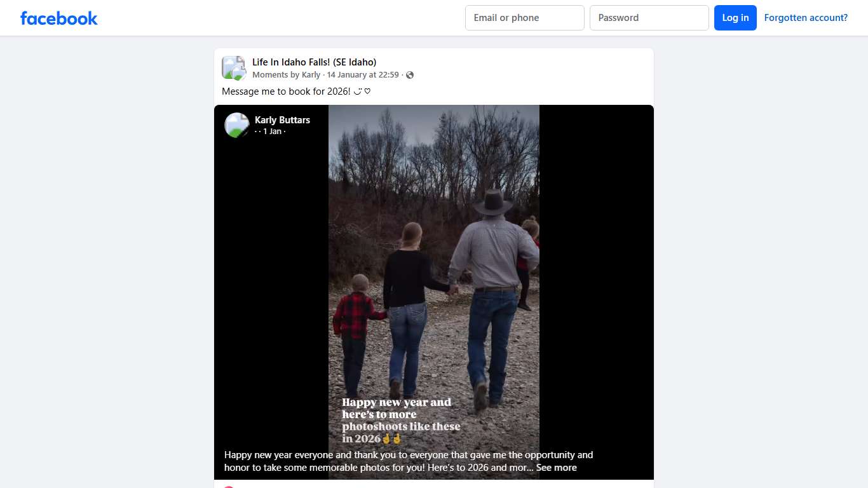Click the 1 Jan date on shared video
868x488 pixels.
coord(272,132)
